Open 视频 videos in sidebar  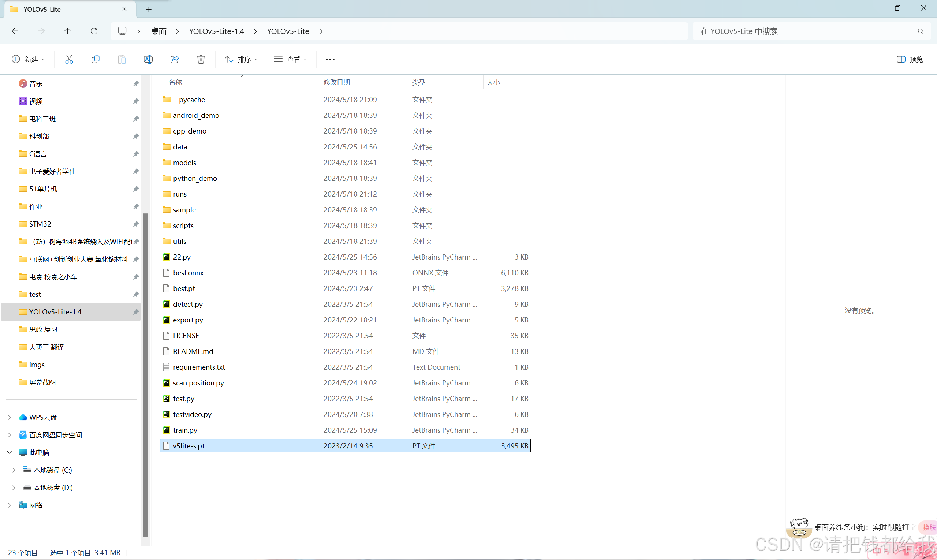36,101
